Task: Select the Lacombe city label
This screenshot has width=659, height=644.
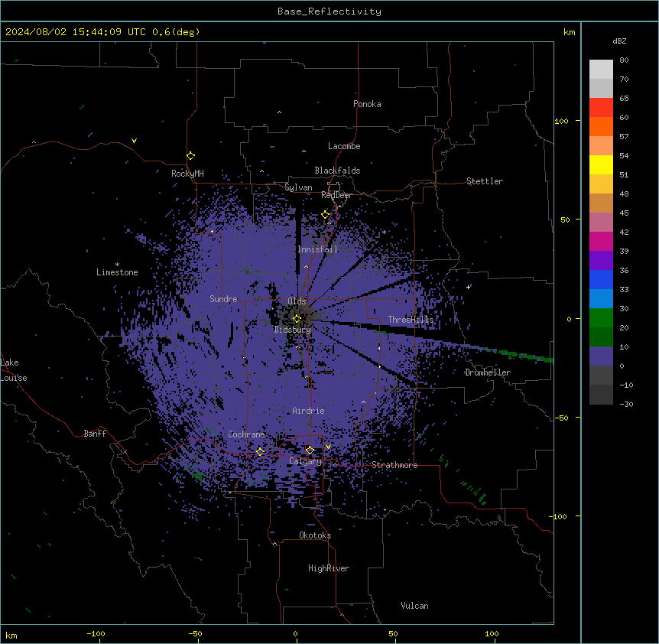Action: [344, 146]
